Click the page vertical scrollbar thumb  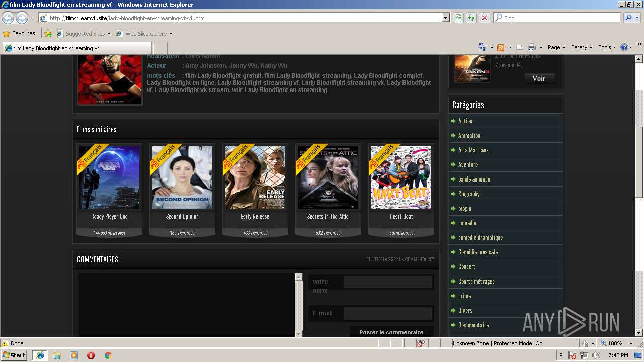[639, 162]
